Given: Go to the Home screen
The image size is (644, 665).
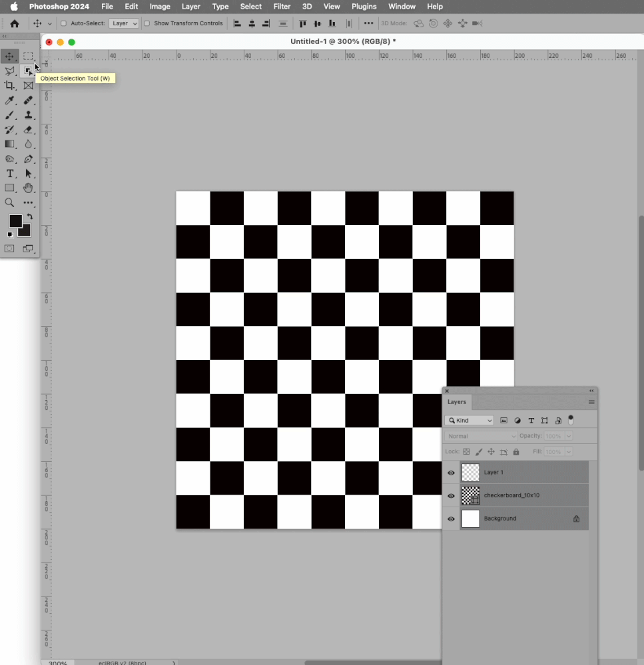Looking at the screenshot, I should (15, 24).
